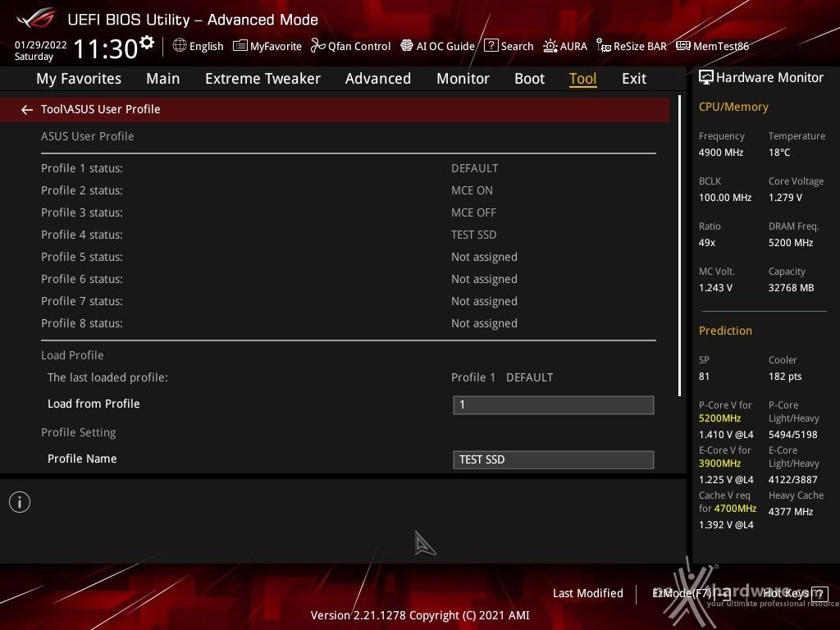Click Profile 4 status TEST SSD value
840x630 pixels.
pyautogui.click(x=473, y=235)
